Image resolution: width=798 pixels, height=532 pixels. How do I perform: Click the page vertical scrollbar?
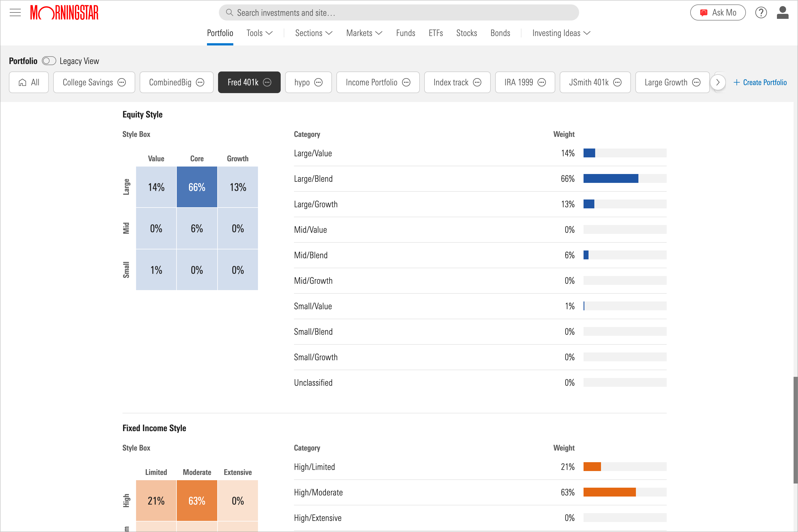(x=795, y=430)
